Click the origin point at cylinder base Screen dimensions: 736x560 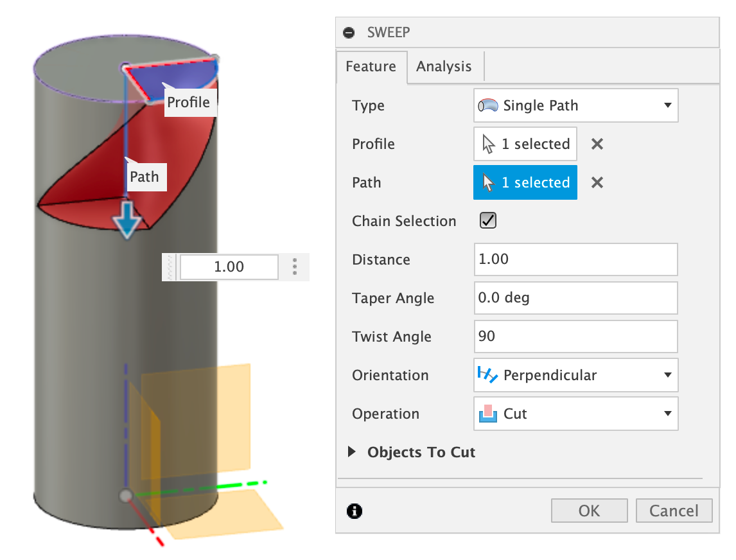pyautogui.click(x=126, y=496)
